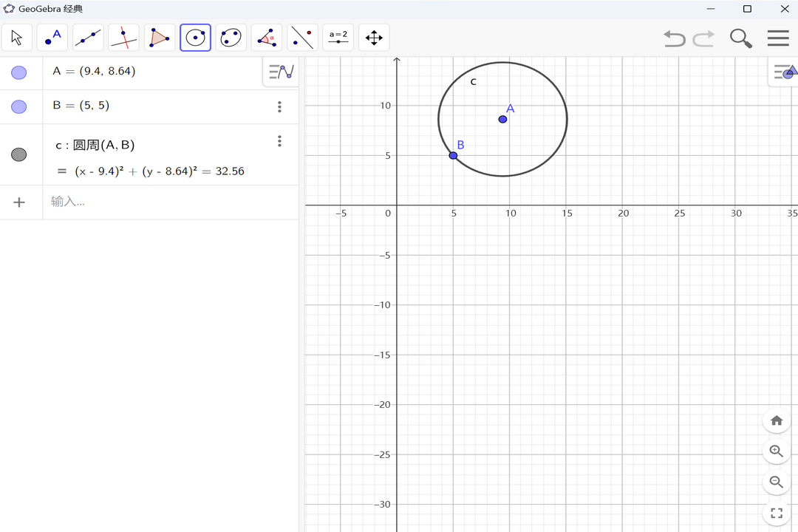Toggle visibility of point B

pyautogui.click(x=18, y=106)
